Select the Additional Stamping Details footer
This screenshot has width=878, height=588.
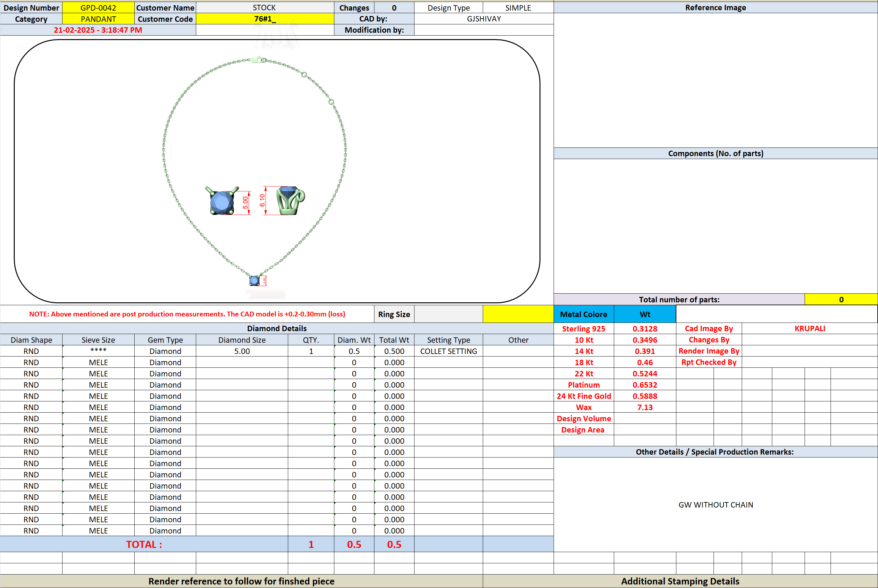pos(680,581)
